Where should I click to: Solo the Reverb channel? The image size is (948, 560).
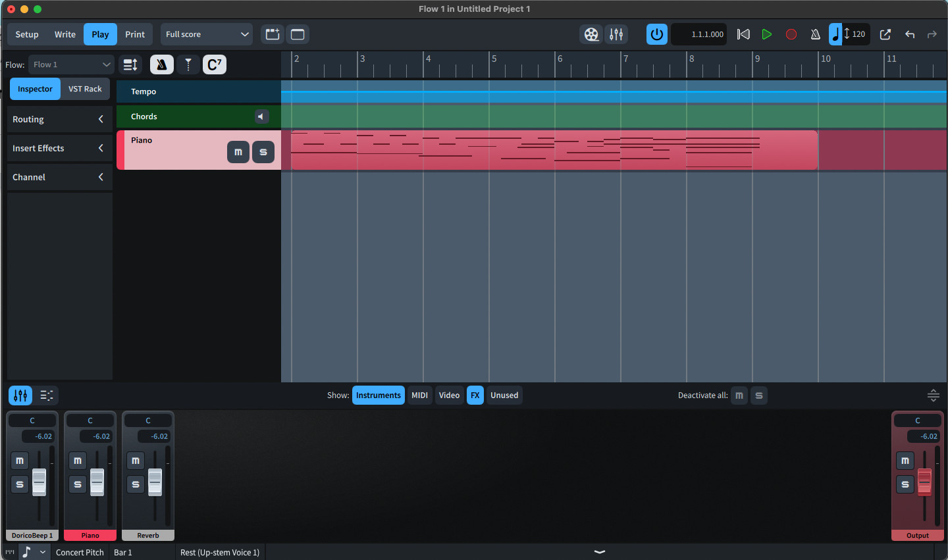point(136,484)
